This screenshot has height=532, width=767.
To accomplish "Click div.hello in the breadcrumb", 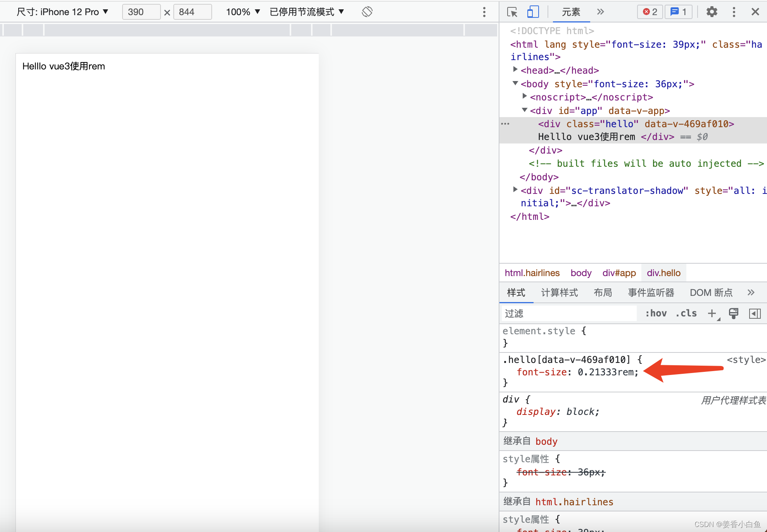I will [x=663, y=273].
